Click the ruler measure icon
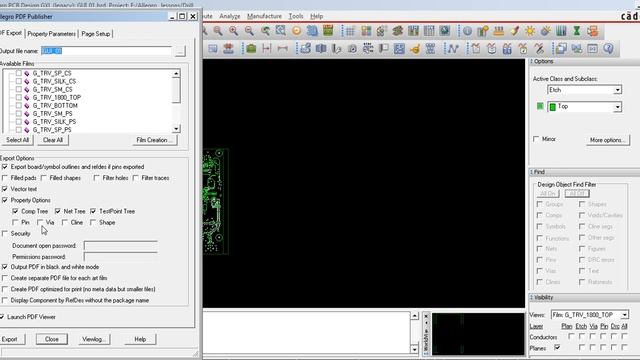The width and height of the screenshot is (640, 360). pos(499,31)
